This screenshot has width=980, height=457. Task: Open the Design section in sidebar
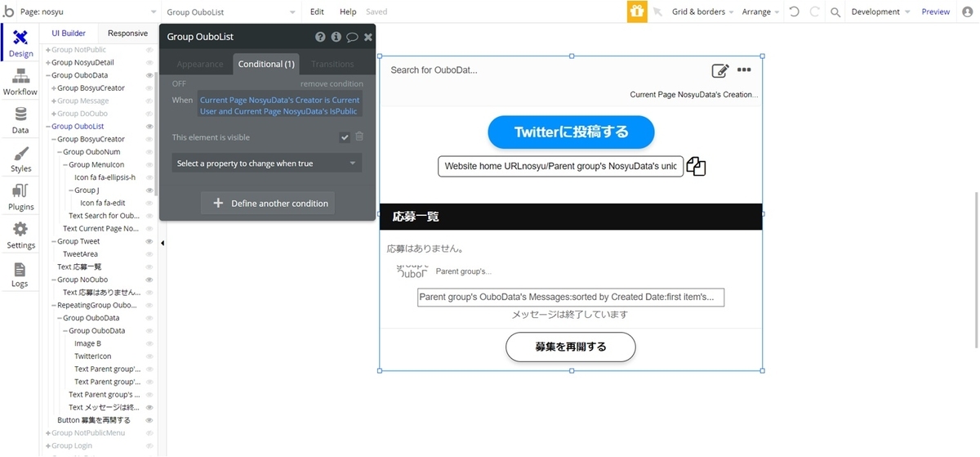[x=20, y=44]
